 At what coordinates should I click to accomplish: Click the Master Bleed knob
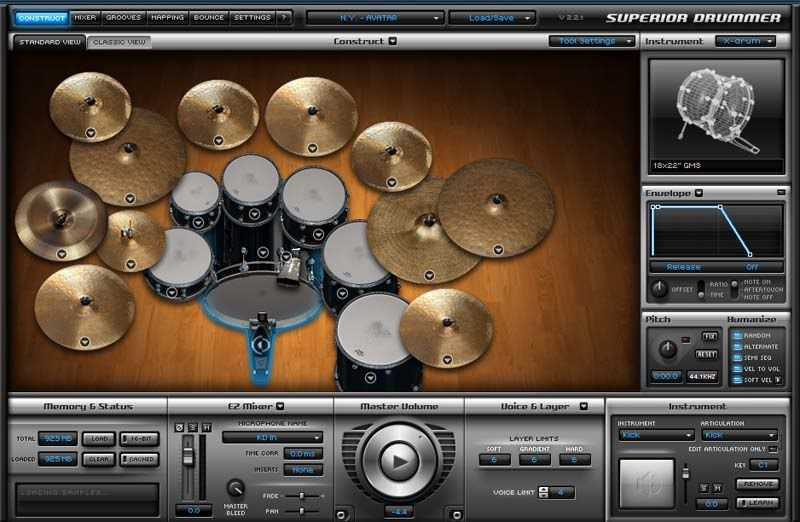[x=235, y=488]
